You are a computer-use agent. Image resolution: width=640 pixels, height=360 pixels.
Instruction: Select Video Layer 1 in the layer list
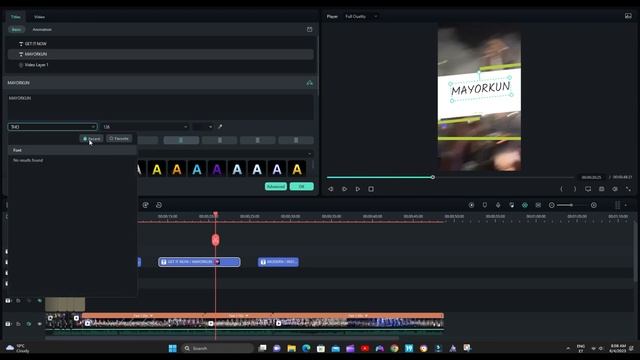(161, 65)
